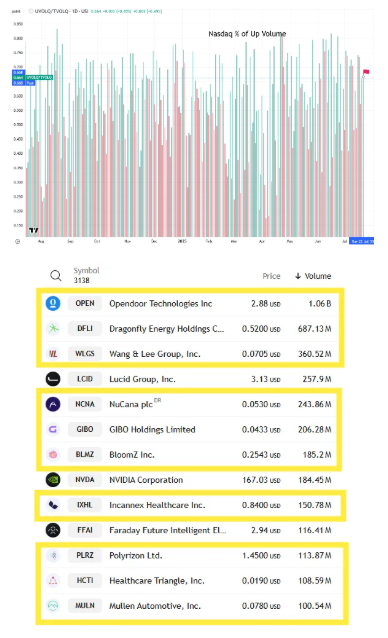388x638 pixels.
Task: Click the search magnifier icon
Action: click(56, 276)
